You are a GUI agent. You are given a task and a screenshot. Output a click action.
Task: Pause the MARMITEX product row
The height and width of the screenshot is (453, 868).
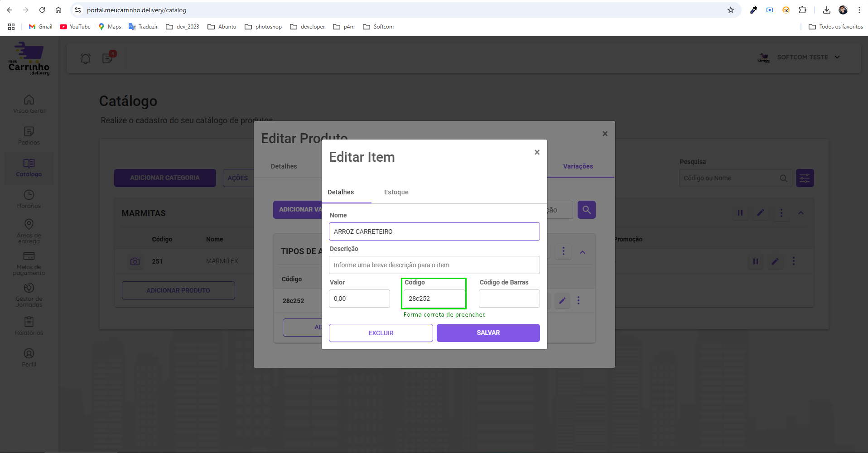(x=756, y=261)
